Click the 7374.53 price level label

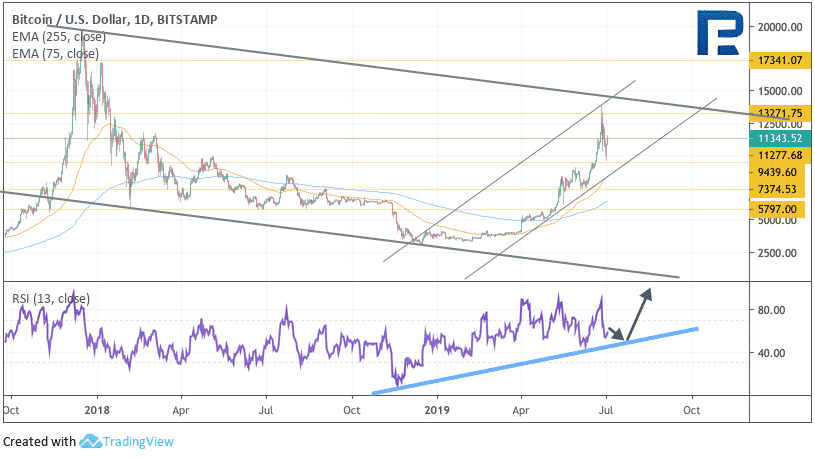click(777, 189)
